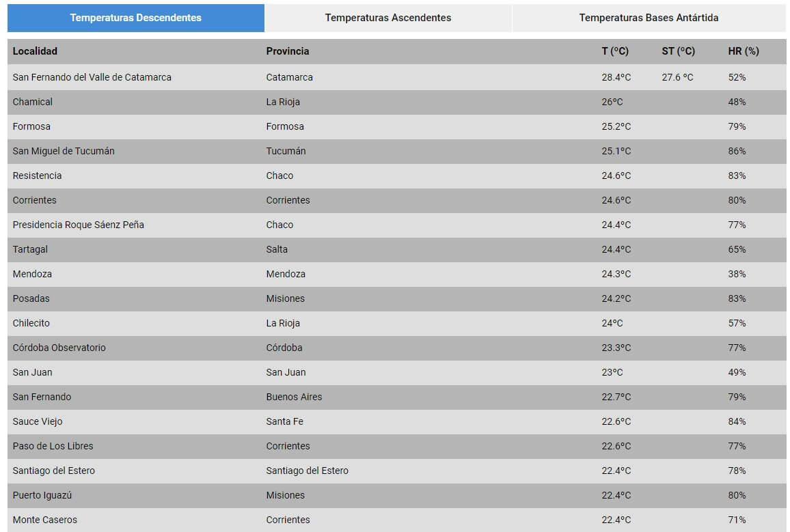Click the Córdoba Observatorio locality

point(59,348)
